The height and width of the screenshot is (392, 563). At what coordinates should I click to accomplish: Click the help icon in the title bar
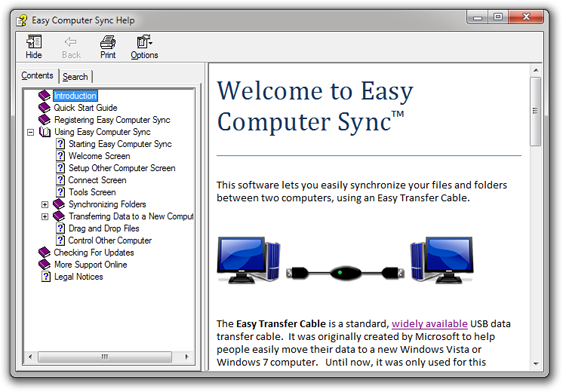pos(22,20)
